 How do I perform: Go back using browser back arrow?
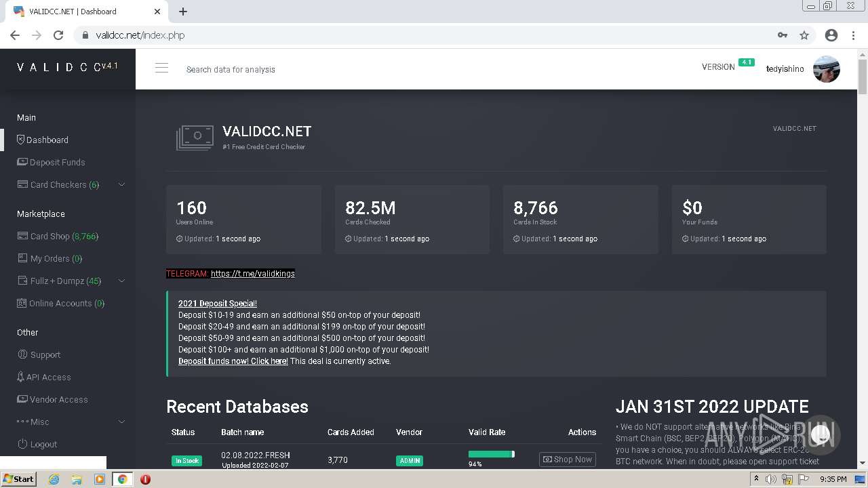click(15, 35)
